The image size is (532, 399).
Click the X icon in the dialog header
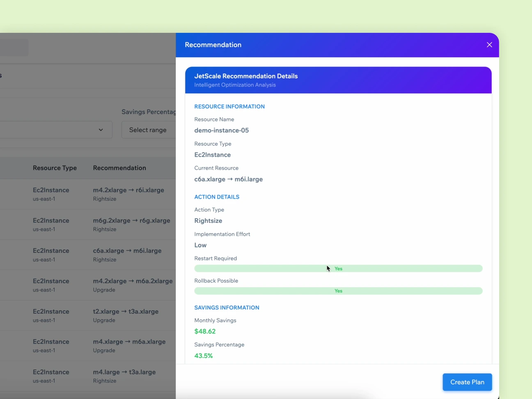[489, 45]
